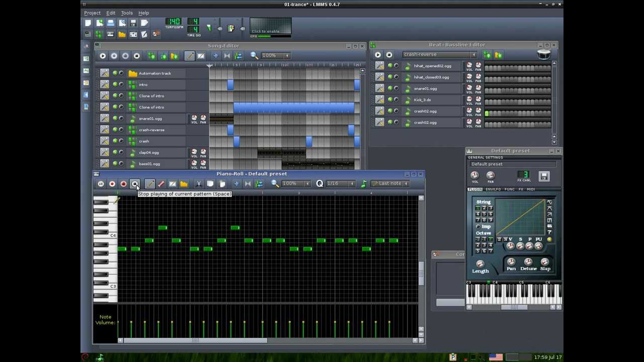Open the Tools menu
This screenshot has width=644, height=362.
[x=127, y=13]
